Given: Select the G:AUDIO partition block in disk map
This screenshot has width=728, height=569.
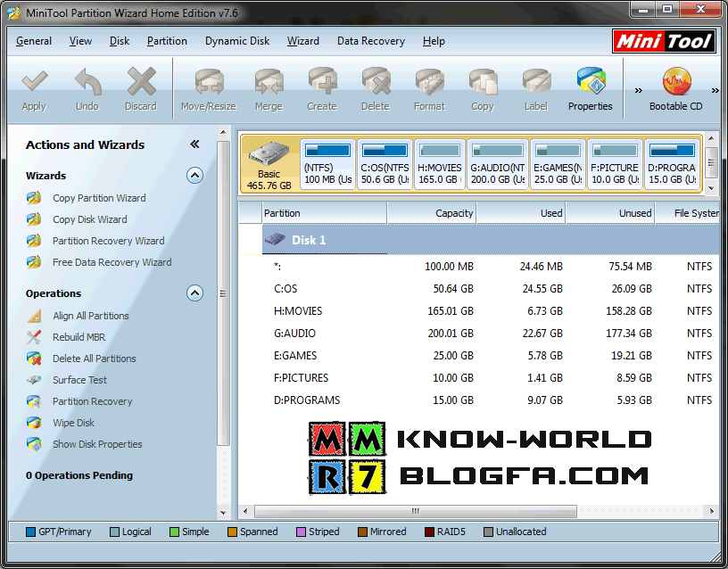Looking at the screenshot, I should [x=497, y=163].
